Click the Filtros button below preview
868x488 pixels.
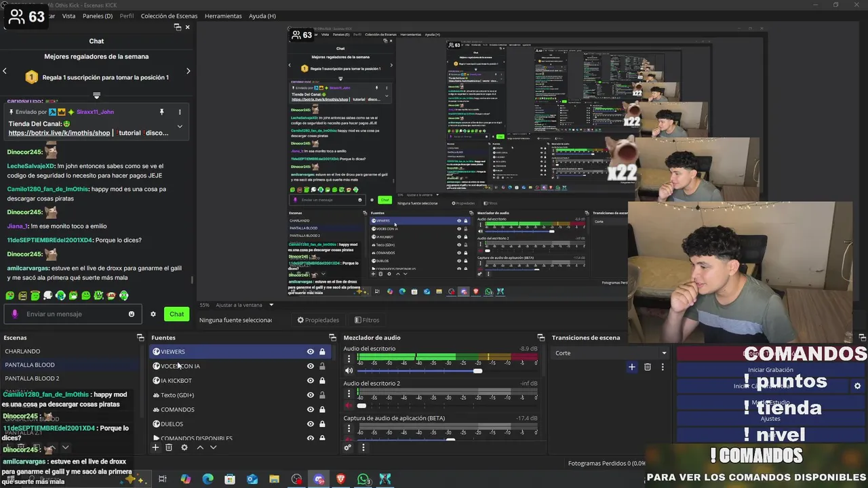click(367, 320)
